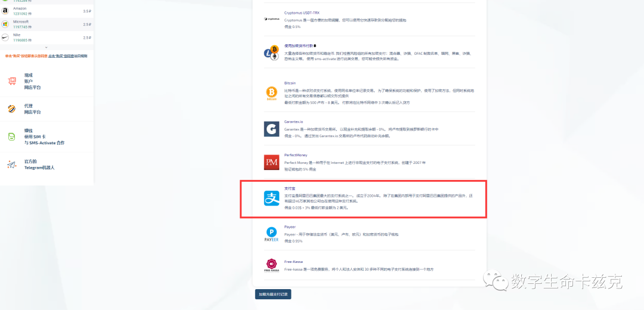Screen dimensions: 644x310
Task: Click the Cryptomus 0.5% commission text
Action: click(292, 27)
